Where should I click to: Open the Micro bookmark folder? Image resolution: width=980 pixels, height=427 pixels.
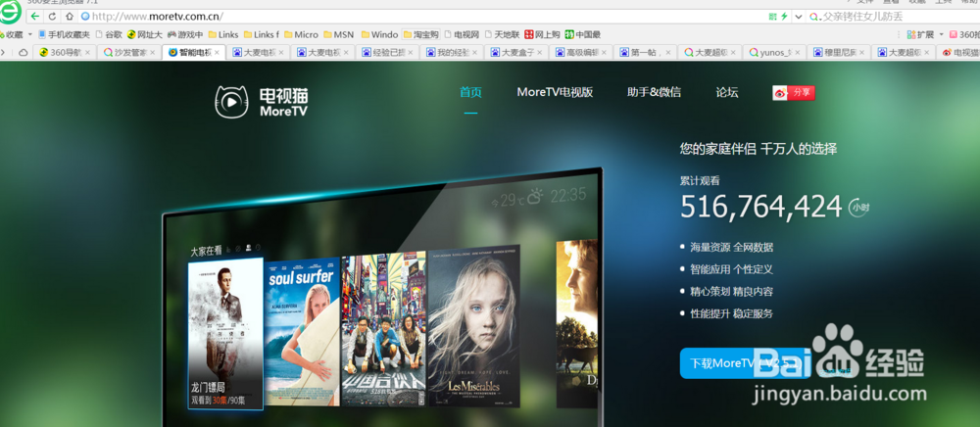(x=301, y=34)
